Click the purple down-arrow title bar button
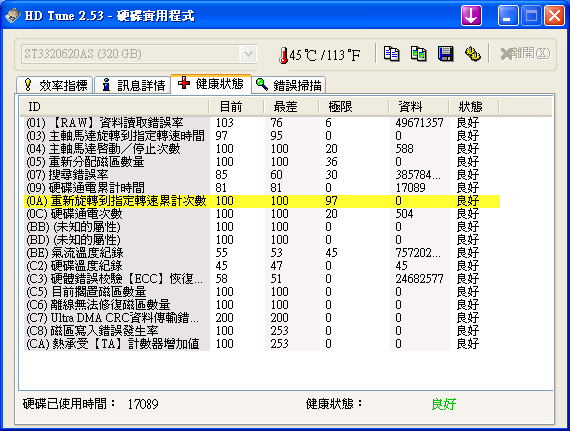 [x=471, y=16]
